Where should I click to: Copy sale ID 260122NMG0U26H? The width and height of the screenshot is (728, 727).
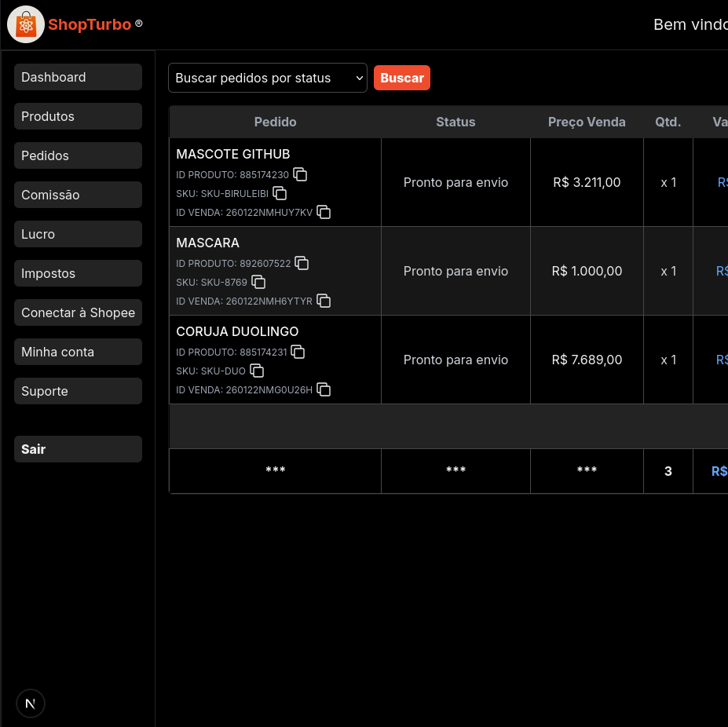pyautogui.click(x=324, y=389)
